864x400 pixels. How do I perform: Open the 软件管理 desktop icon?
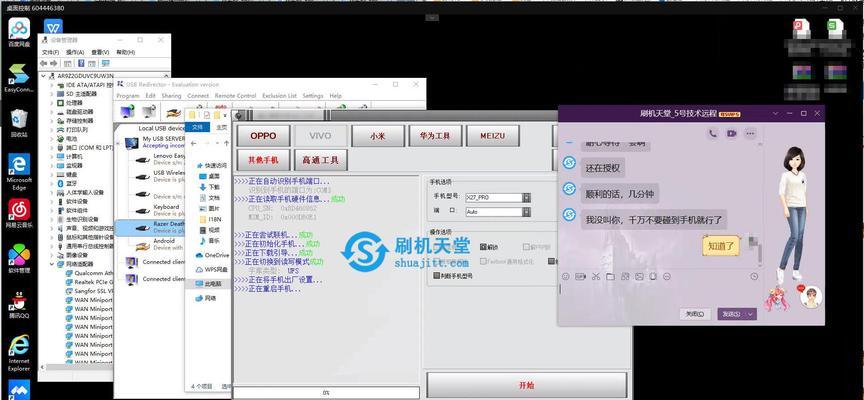(19, 258)
